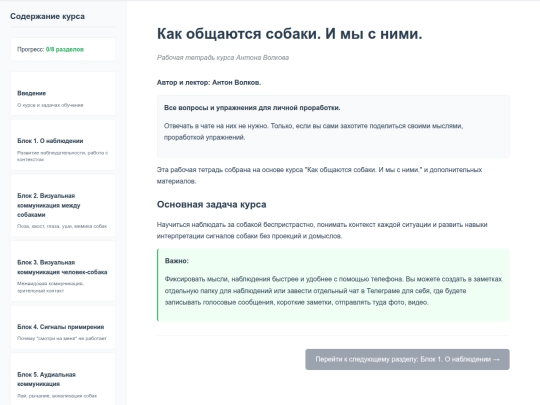The height and width of the screenshot is (405, 540).
Task: Click the paragraph starting Научиться наблюдать за собакой
Action: [x=322, y=230]
